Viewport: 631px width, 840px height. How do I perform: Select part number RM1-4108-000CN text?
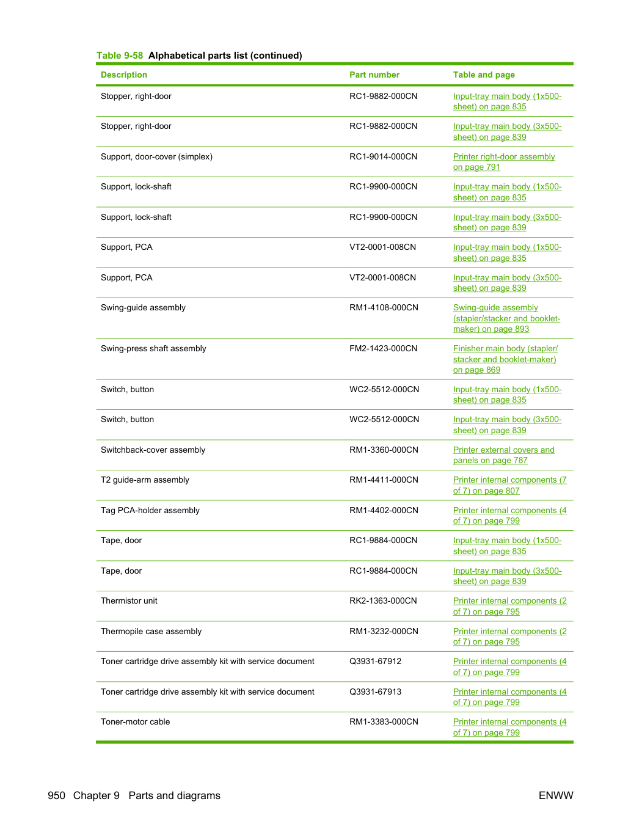pyautogui.click(x=384, y=307)
